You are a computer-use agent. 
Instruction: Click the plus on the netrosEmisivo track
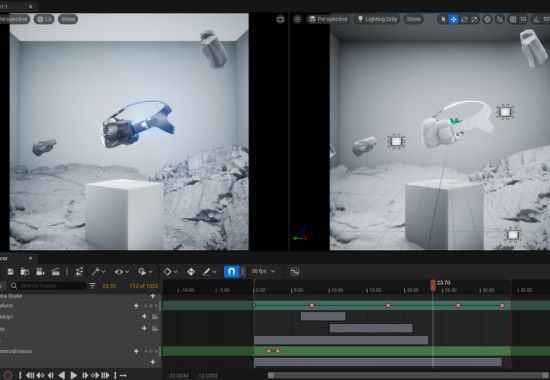(136, 351)
